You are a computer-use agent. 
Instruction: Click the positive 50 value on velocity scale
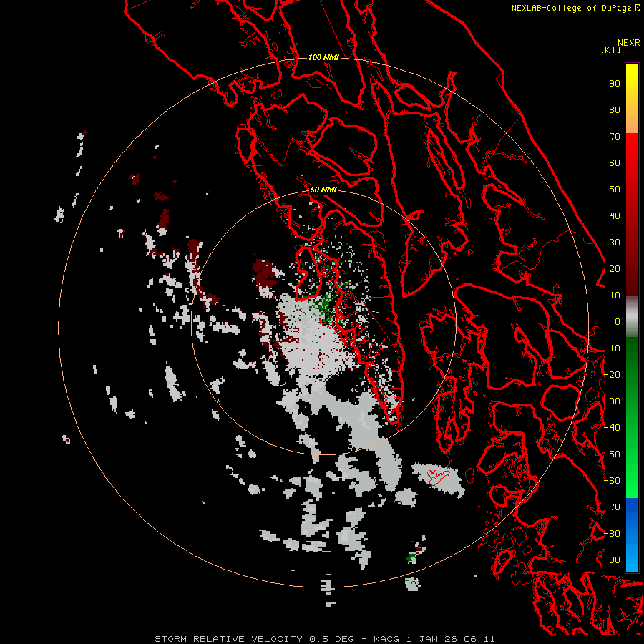tap(615, 190)
